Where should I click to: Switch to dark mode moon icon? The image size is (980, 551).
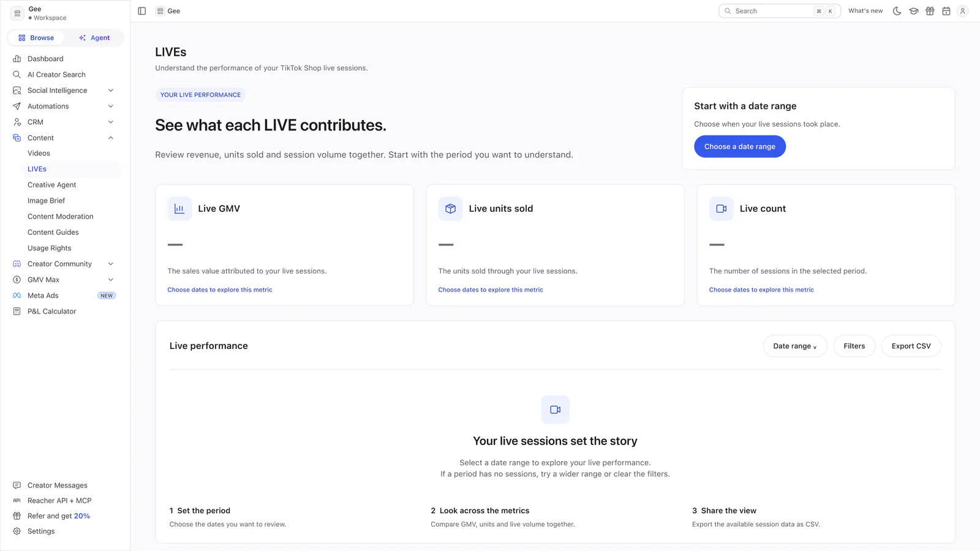(x=897, y=11)
